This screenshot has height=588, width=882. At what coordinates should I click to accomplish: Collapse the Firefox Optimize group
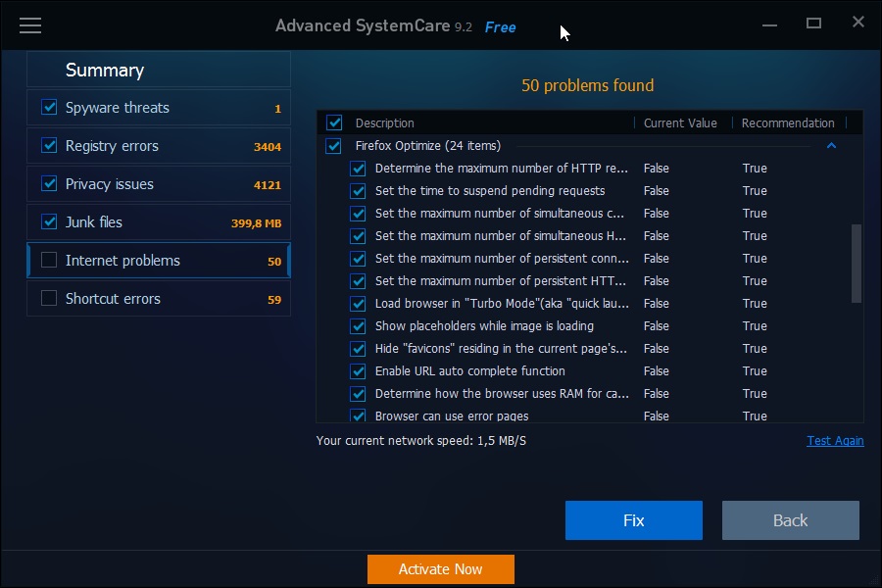click(x=831, y=144)
